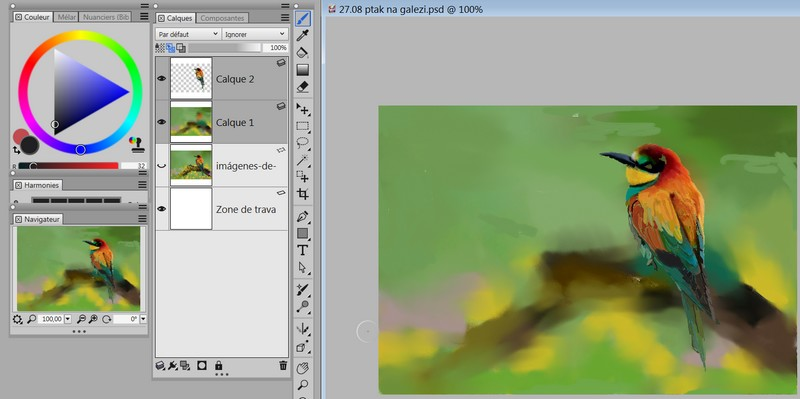Image resolution: width=800 pixels, height=399 pixels.
Task: Click the layer commands icon in Calques footer
Action: [185, 365]
